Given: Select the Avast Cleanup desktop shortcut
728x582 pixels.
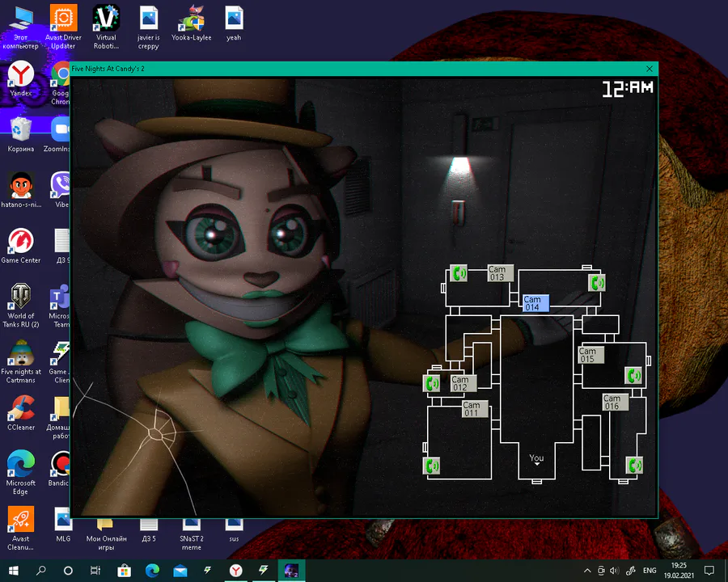Looking at the screenshot, I should click(20, 529).
